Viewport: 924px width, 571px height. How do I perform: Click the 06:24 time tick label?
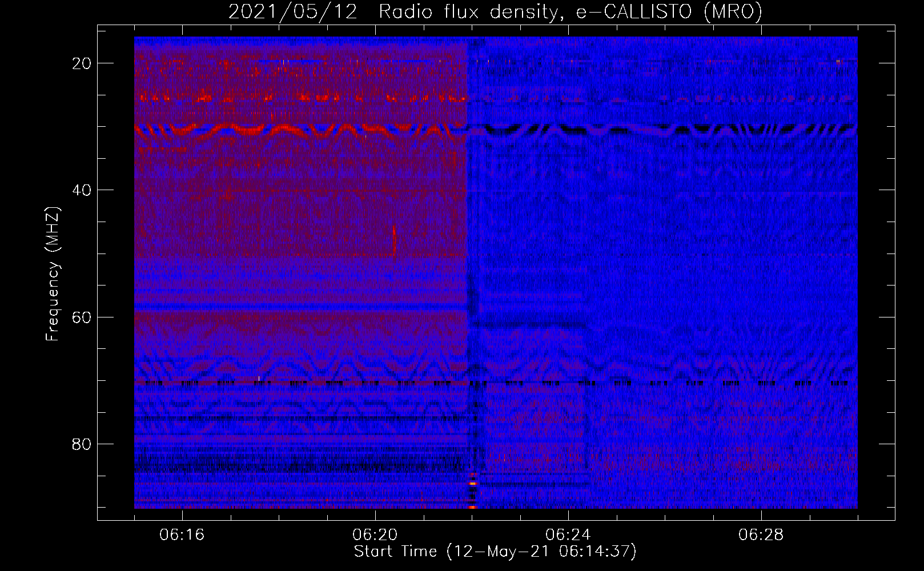[x=568, y=535]
